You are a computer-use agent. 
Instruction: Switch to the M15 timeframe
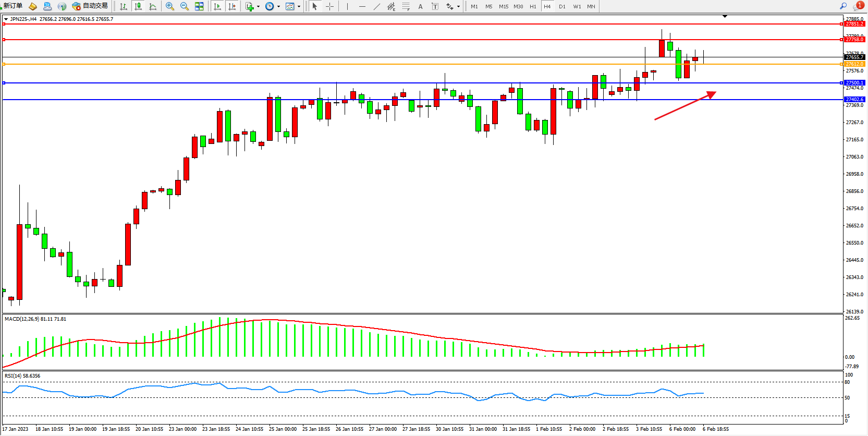(x=503, y=6)
